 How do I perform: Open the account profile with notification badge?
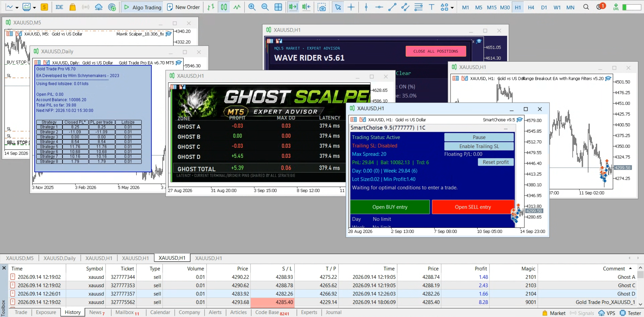pos(600,6)
